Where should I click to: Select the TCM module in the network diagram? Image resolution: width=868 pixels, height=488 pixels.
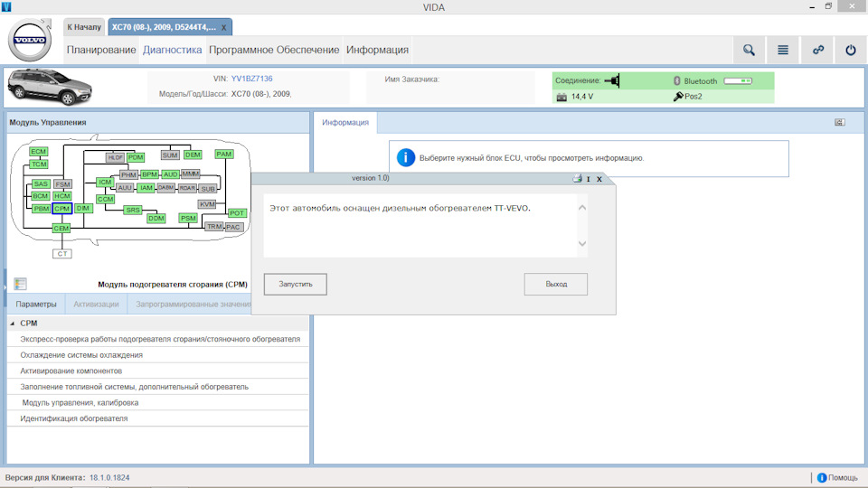coord(39,164)
